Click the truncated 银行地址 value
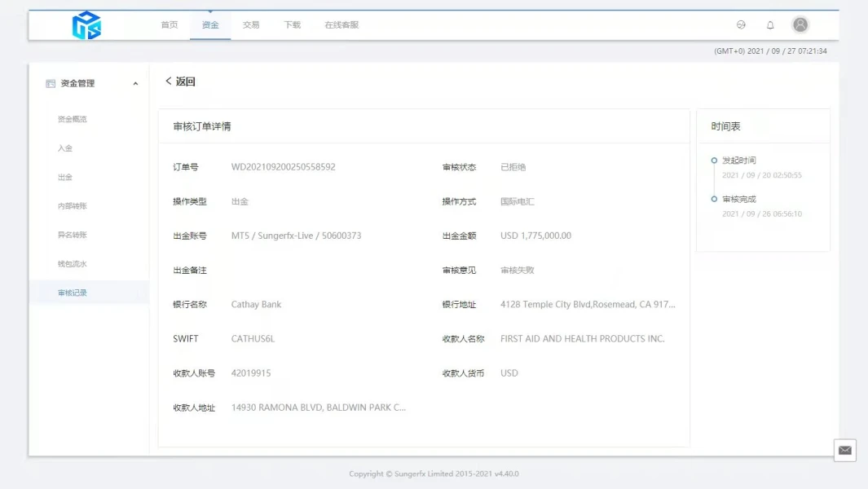The height and width of the screenshot is (489, 868). [x=588, y=305]
